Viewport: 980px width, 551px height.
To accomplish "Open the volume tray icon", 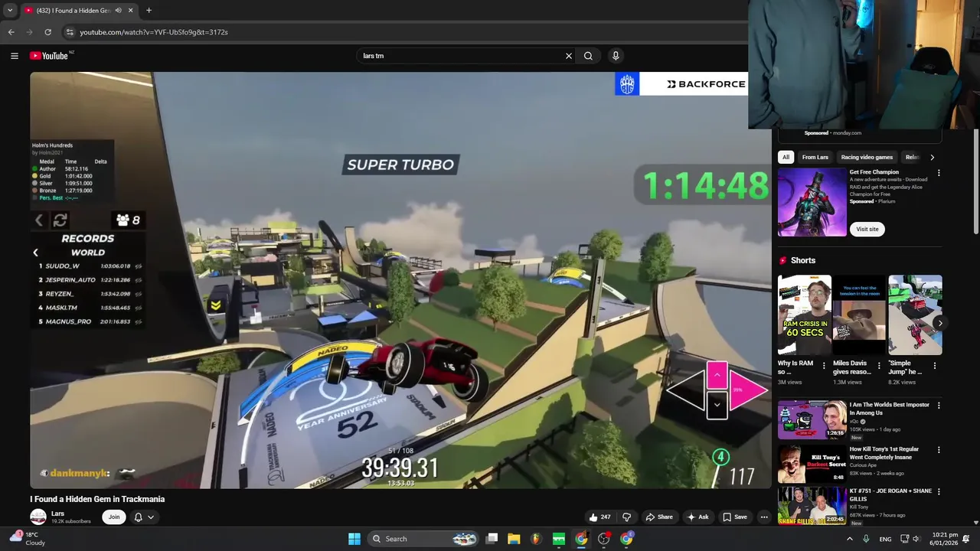I will [x=916, y=539].
